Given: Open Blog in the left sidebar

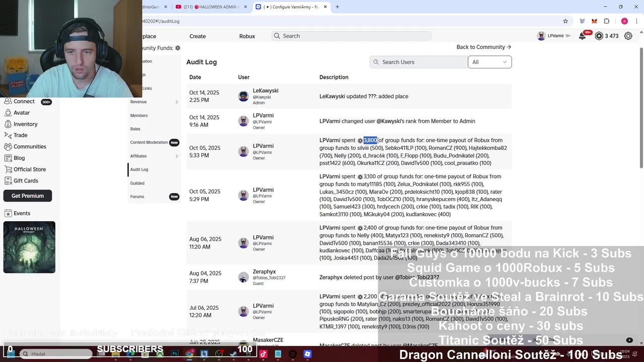Looking at the screenshot, I should [x=19, y=158].
